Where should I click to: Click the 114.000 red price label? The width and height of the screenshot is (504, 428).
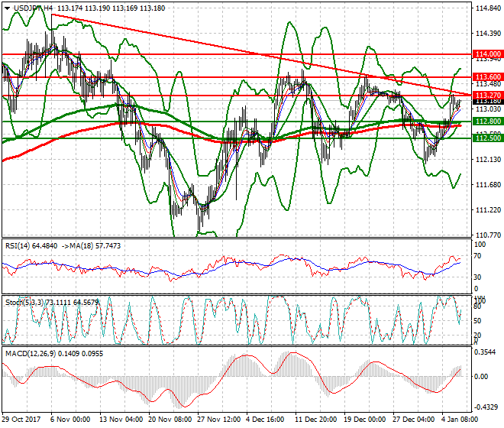[486, 55]
